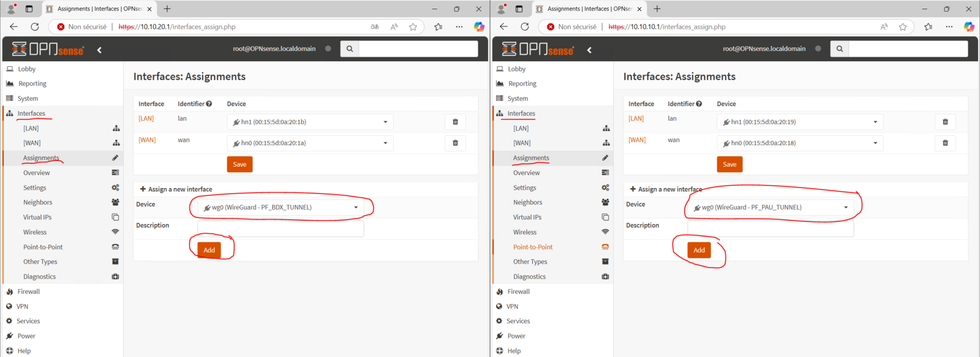Delete the WAN interface hn0 (00:15:5d:0a:20:18)
Viewport: 980px width, 357px height.
click(945, 143)
